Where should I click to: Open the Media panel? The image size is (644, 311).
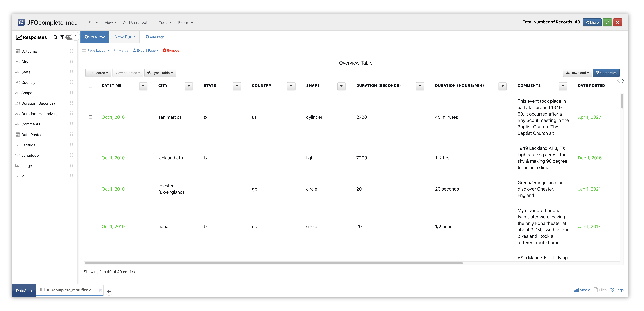(582, 290)
